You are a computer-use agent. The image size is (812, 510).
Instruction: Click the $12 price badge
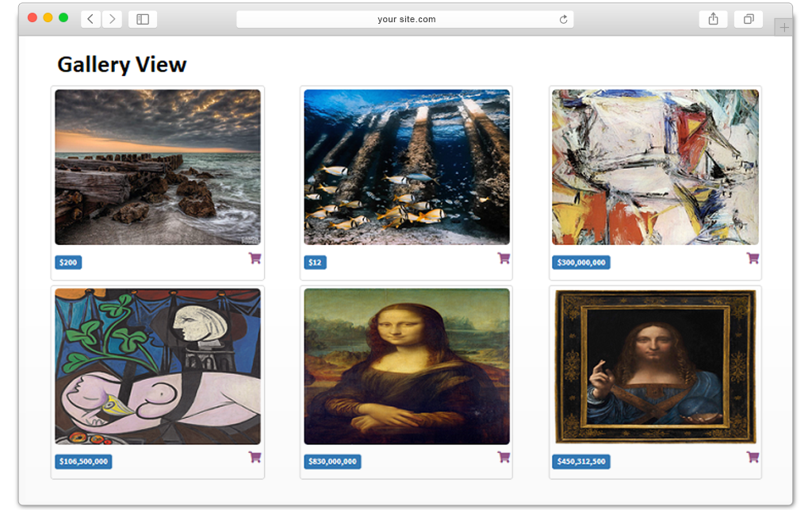pos(316,263)
